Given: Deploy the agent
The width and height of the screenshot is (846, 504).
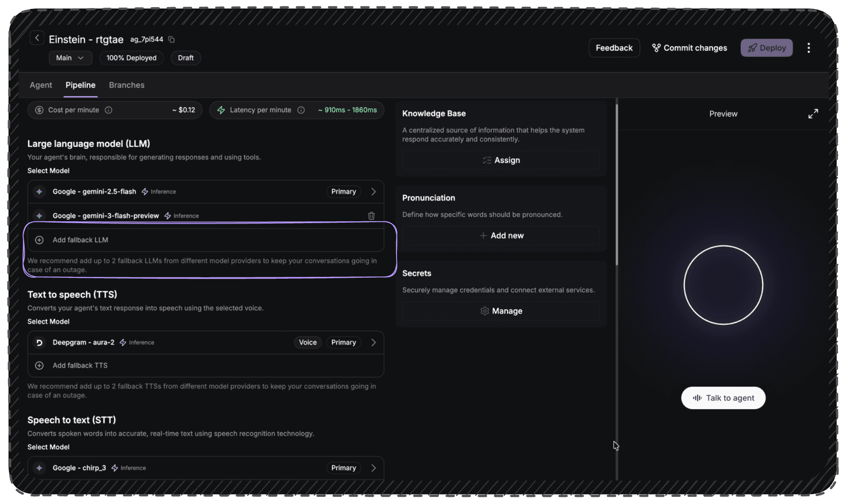Looking at the screenshot, I should coord(767,48).
